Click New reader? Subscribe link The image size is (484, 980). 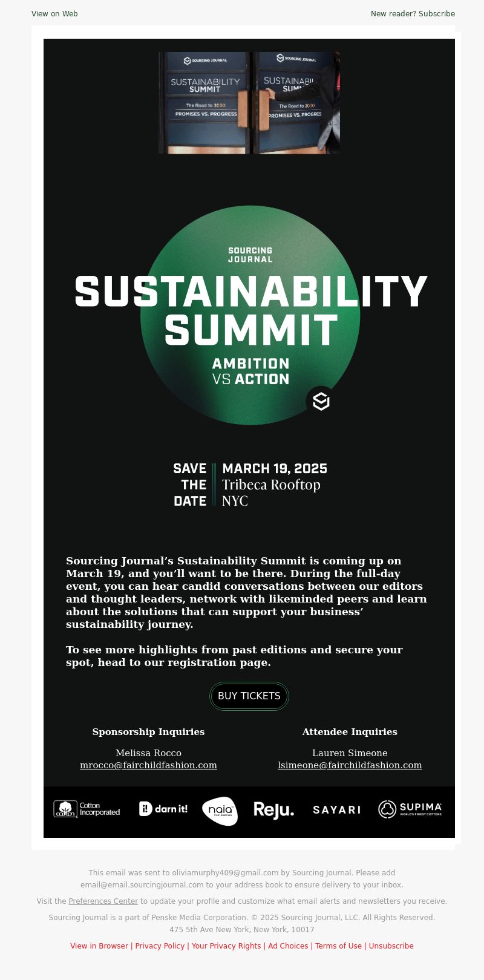[413, 13]
